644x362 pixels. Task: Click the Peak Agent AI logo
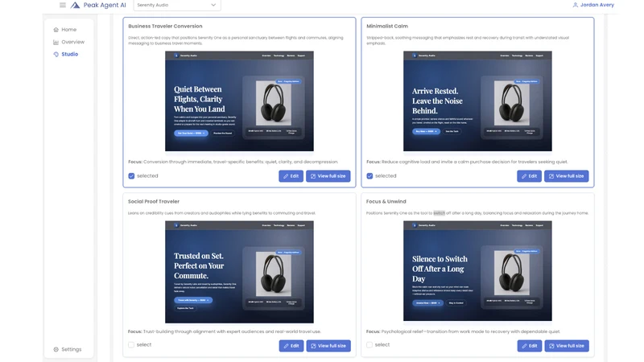coord(98,5)
